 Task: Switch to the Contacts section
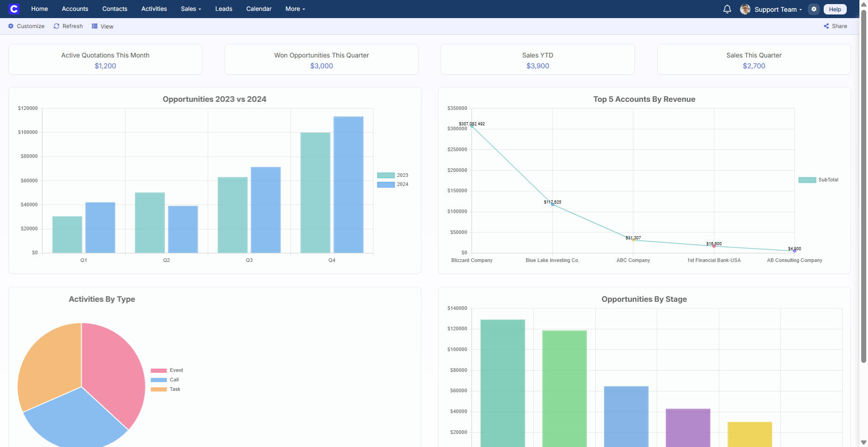(114, 9)
